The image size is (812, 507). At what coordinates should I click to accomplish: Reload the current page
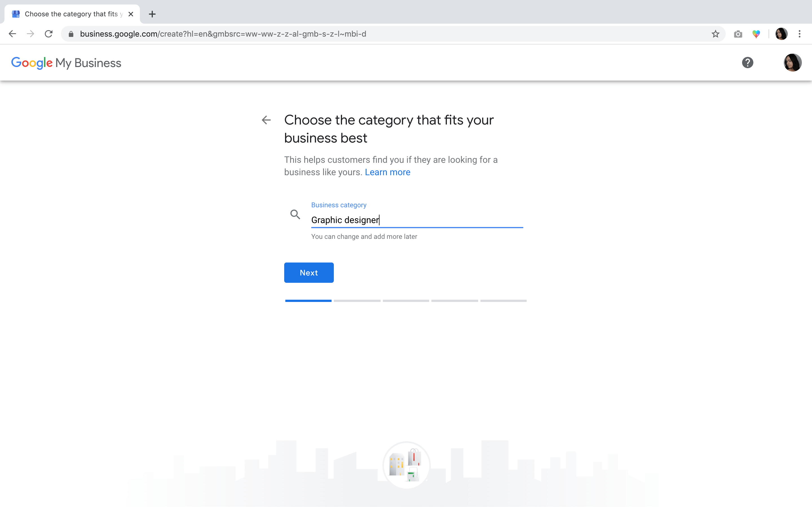click(49, 34)
